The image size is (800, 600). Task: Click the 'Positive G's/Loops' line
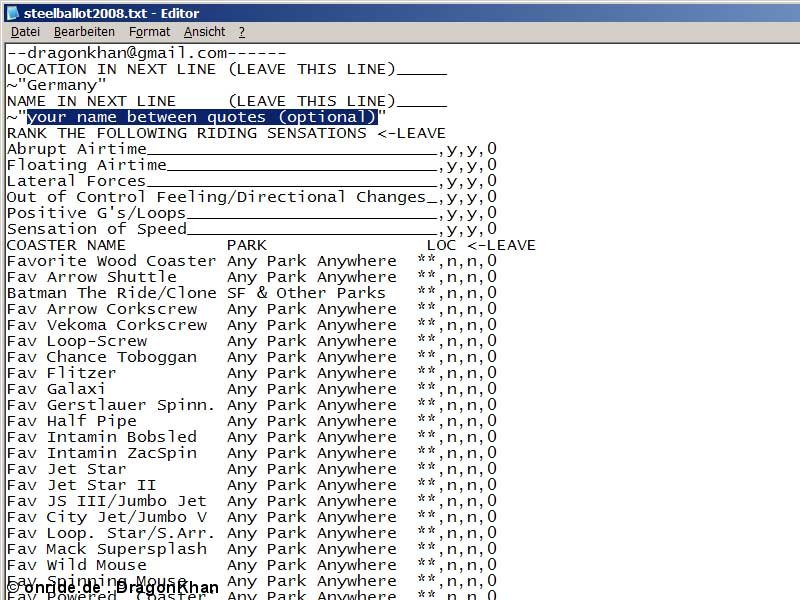pyautogui.click(x=252, y=213)
